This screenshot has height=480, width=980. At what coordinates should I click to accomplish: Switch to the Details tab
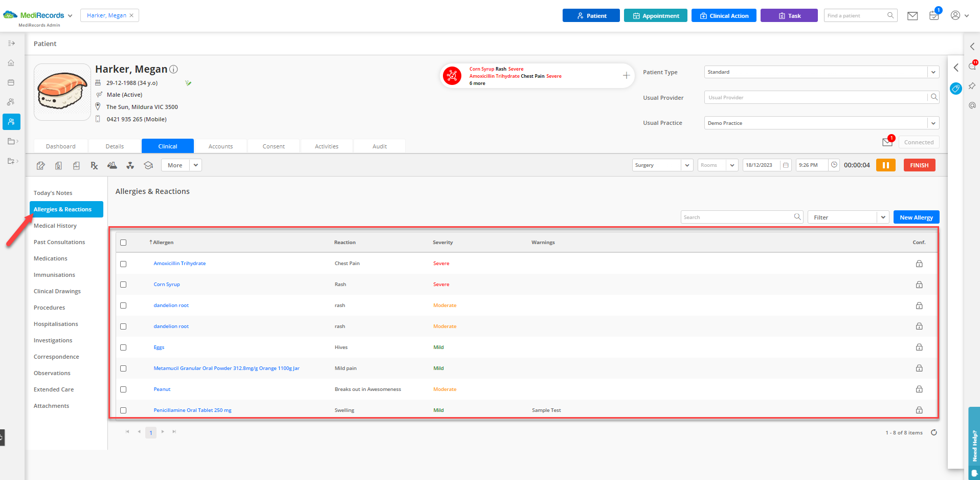tap(115, 146)
